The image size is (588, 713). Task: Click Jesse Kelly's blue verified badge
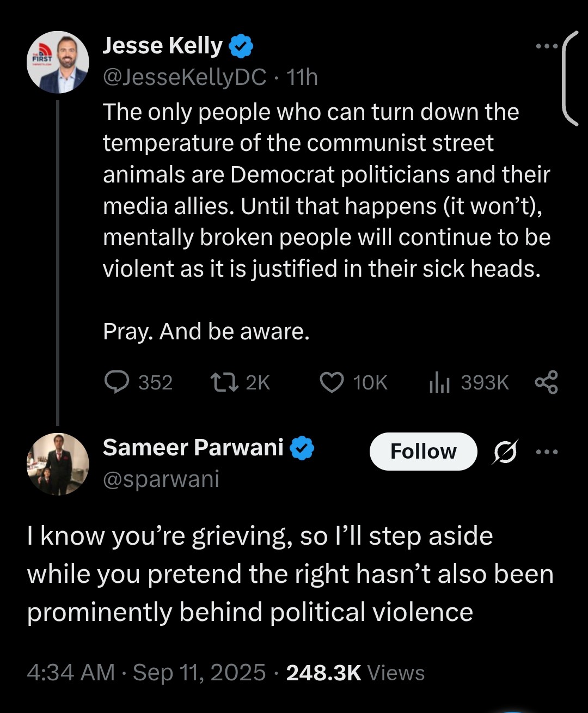pyautogui.click(x=241, y=46)
